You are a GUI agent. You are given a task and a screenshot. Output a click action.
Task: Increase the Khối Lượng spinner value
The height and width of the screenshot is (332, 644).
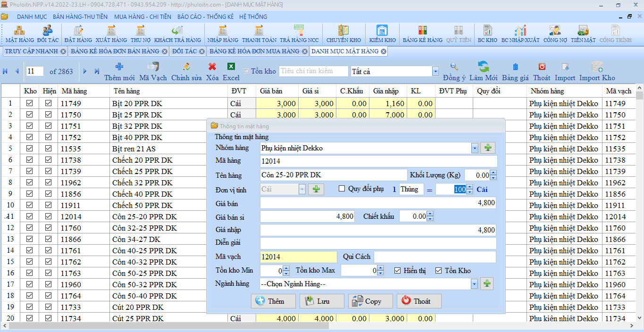493,173
